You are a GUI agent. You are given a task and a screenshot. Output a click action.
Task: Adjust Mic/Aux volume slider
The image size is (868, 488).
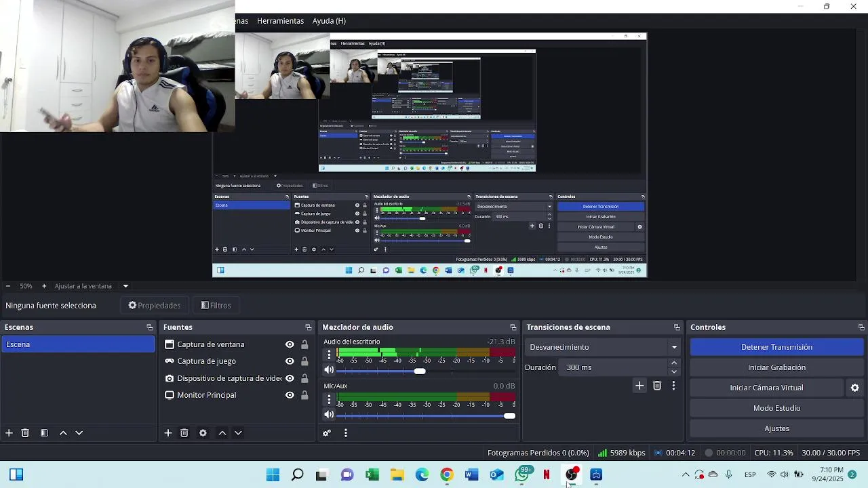pos(426,415)
